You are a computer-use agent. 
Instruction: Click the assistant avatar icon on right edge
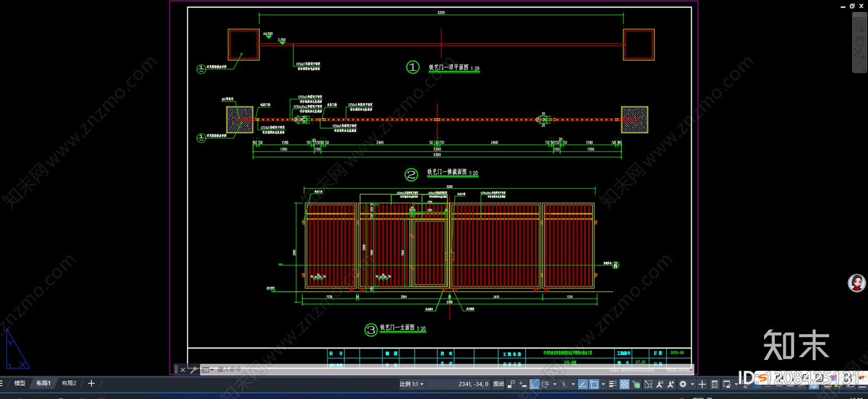point(857,283)
